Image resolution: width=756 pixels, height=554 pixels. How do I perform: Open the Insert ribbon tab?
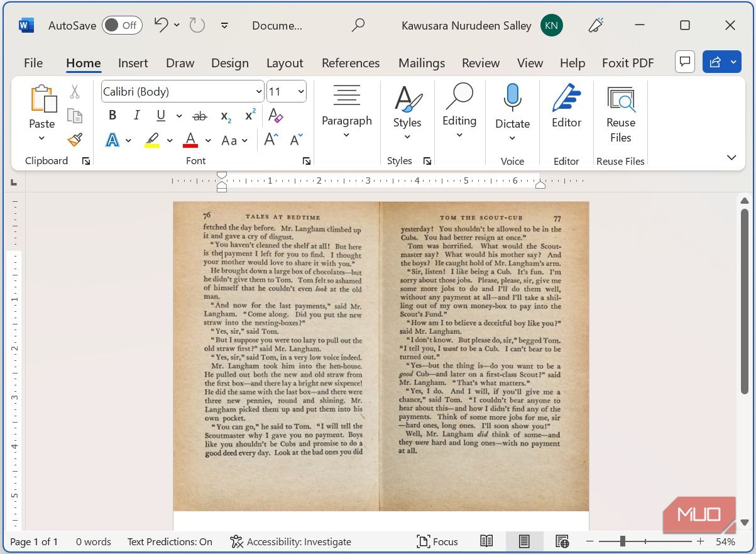[133, 63]
